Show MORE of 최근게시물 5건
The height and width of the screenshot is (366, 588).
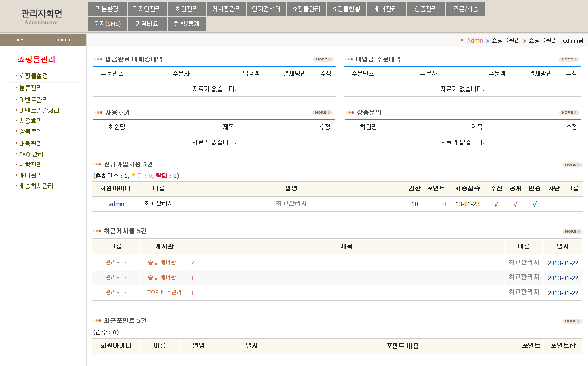(572, 232)
